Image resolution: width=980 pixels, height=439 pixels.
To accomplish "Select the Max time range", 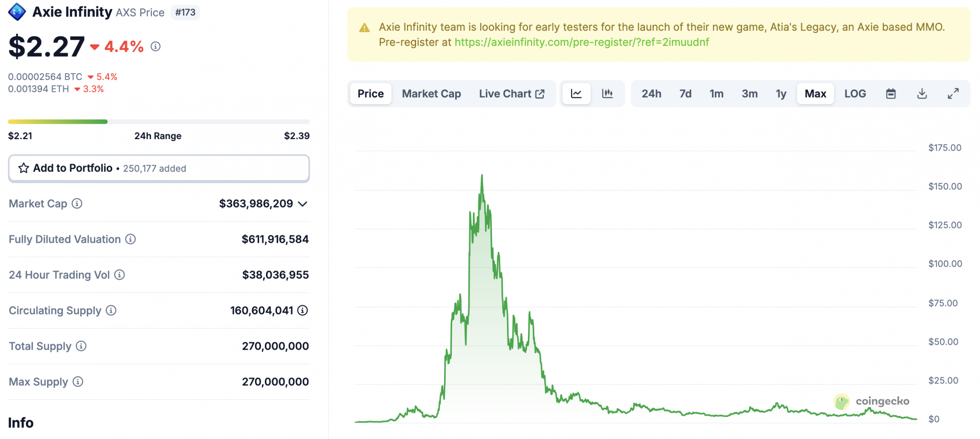I will pos(815,93).
